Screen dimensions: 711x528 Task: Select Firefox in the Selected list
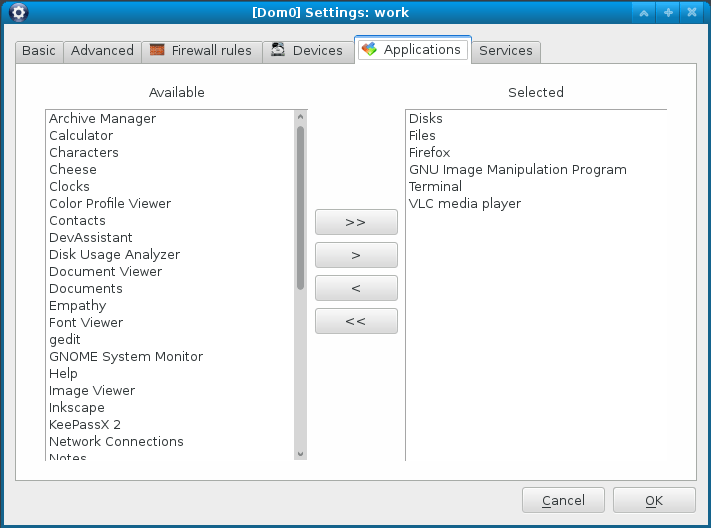pyautogui.click(x=430, y=153)
